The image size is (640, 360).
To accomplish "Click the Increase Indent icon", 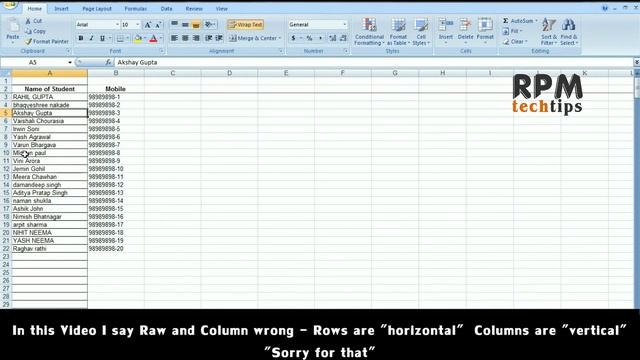I will [x=219, y=38].
